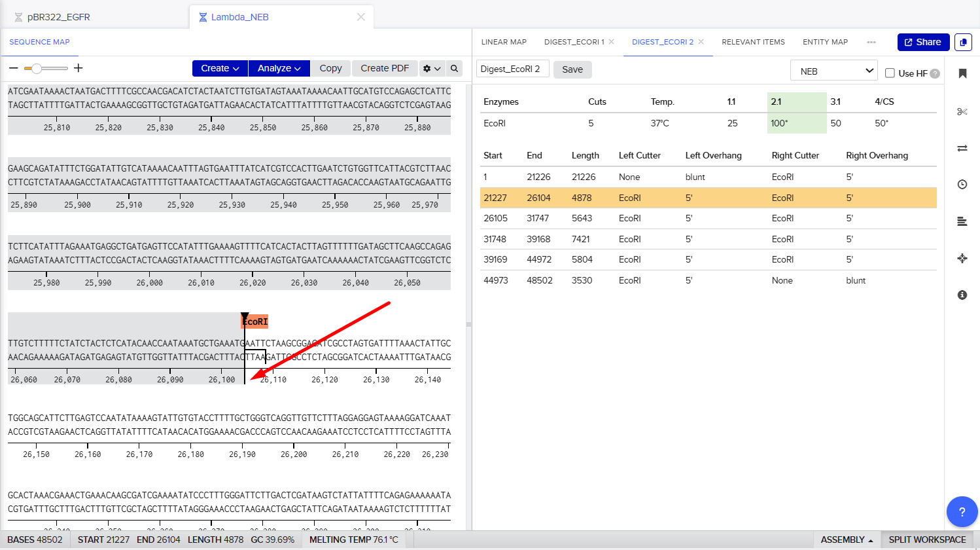The image size is (980, 550).
Task: Click the GC 39.69% status entry
Action: [273, 540]
